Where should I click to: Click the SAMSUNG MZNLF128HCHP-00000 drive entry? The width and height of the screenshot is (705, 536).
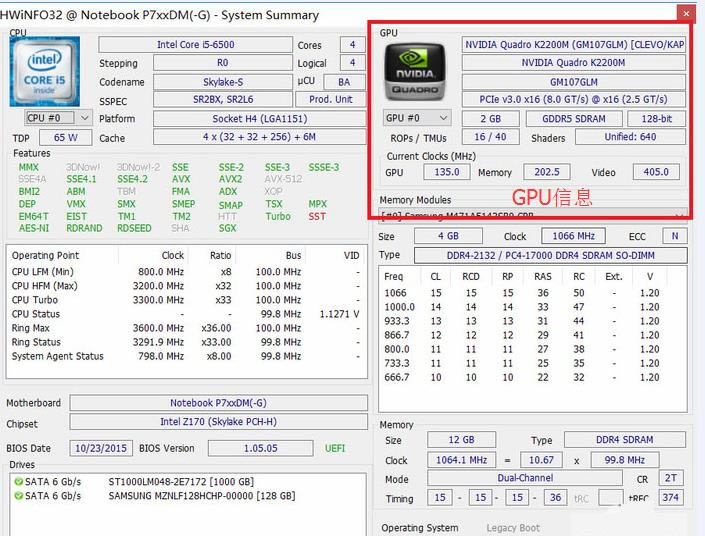[x=202, y=496]
